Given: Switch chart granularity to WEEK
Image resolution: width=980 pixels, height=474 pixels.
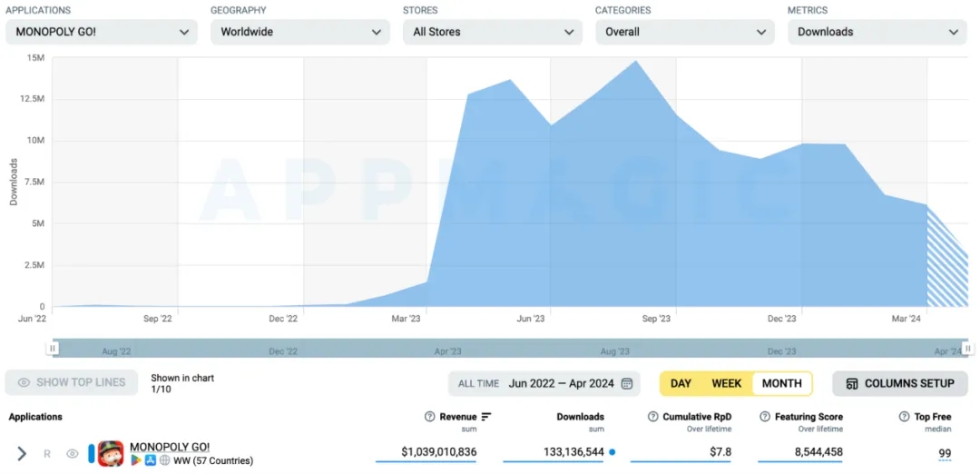Looking at the screenshot, I should [726, 383].
